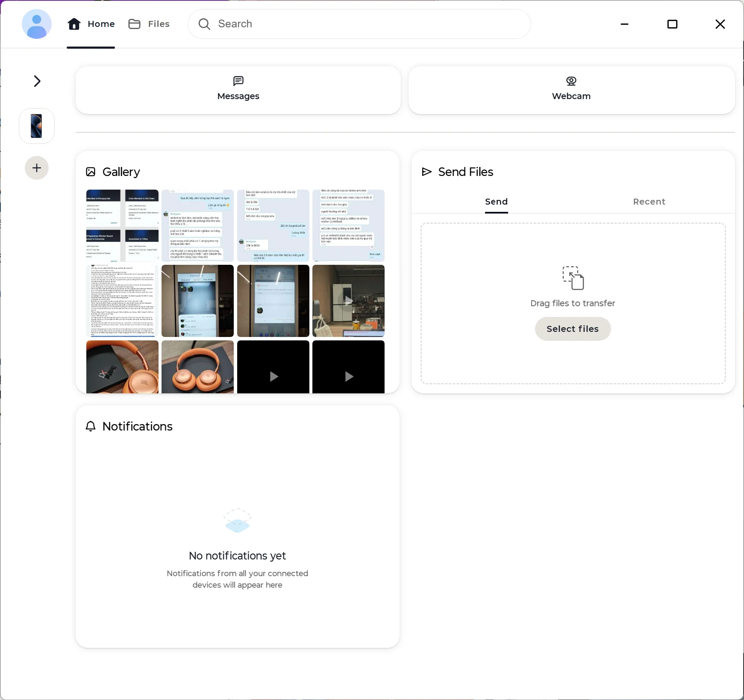
Task: Click the 'No notifications yet' text
Action: point(238,556)
